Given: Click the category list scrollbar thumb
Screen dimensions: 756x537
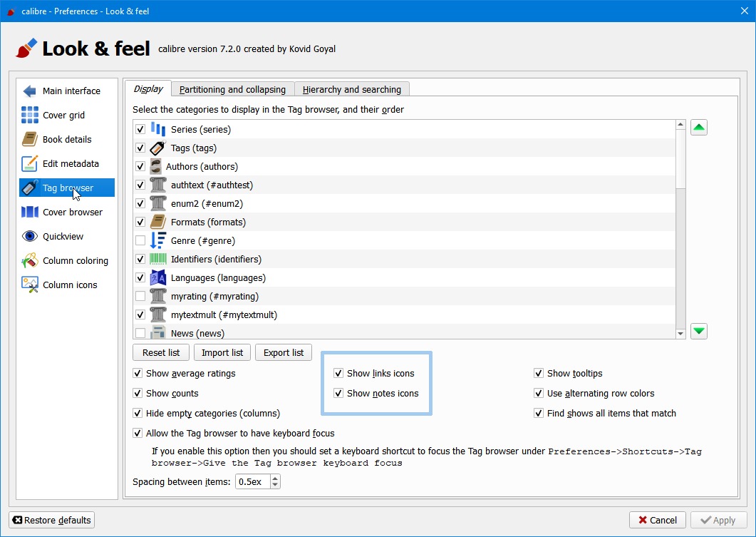Looking at the screenshot, I should (x=680, y=159).
